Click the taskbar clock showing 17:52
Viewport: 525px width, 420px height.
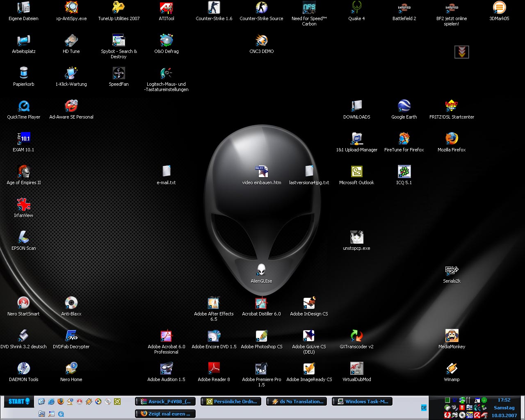[504, 400]
